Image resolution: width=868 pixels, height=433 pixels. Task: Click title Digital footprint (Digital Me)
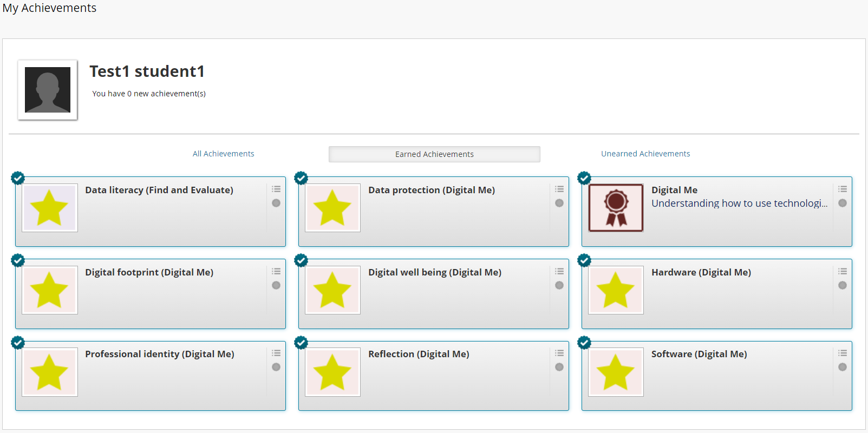coord(149,272)
